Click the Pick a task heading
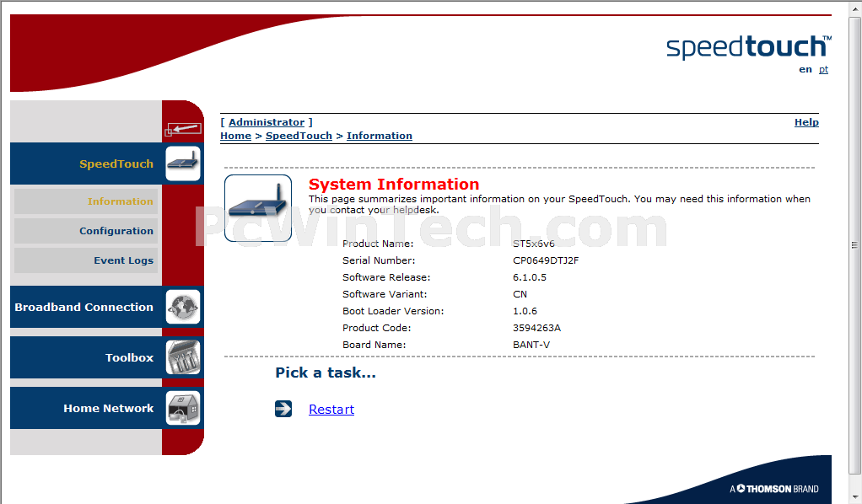862x504 pixels. 326,373
